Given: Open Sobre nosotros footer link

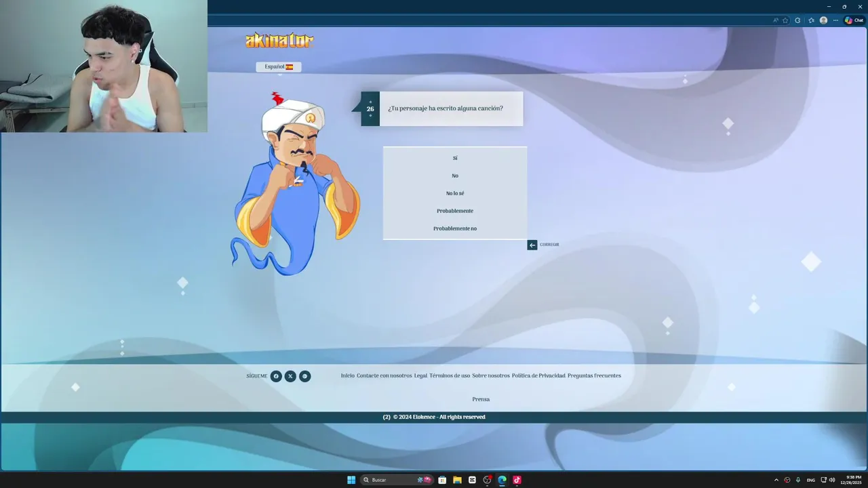Looking at the screenshot, I should 491,375.
